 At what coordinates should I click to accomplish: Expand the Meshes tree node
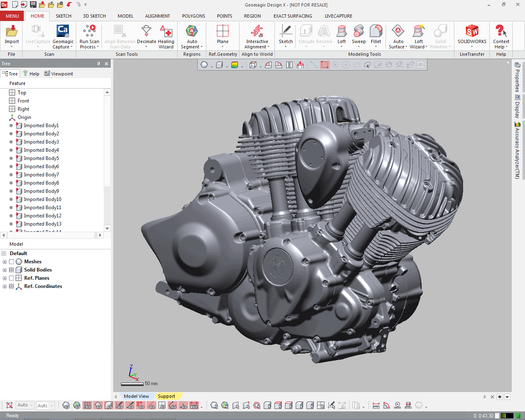point(5,262)
